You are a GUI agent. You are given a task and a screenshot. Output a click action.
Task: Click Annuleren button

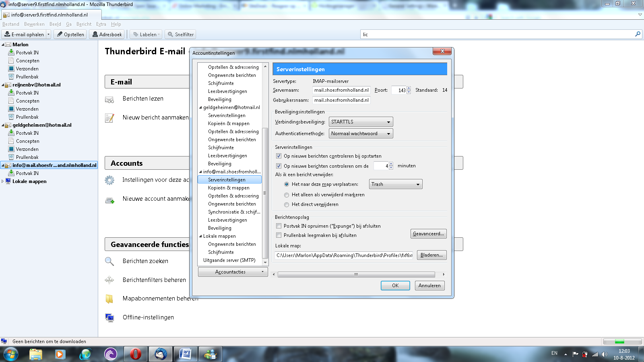pos(429,286)
